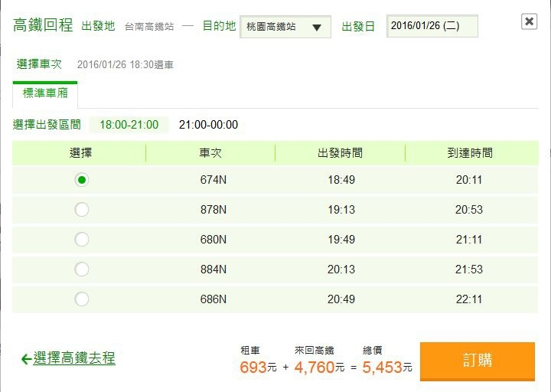
Task: Click the 出發時間 column header
Action: point(340,153)
